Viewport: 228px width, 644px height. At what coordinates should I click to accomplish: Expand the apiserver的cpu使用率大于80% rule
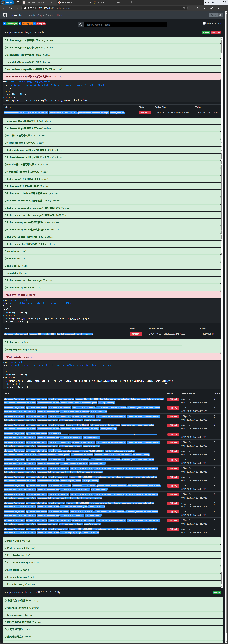(x=112, y=121)
